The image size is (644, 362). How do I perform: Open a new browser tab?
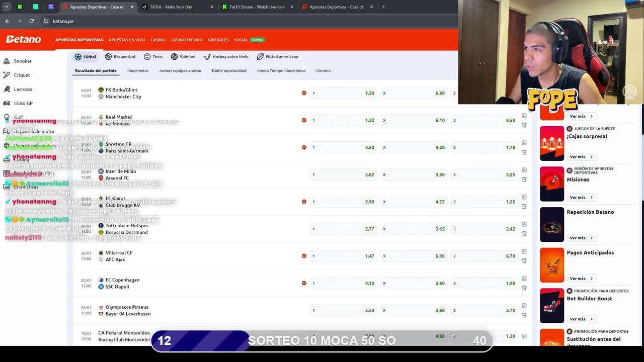pyautogui.click(x=383, y=7)
